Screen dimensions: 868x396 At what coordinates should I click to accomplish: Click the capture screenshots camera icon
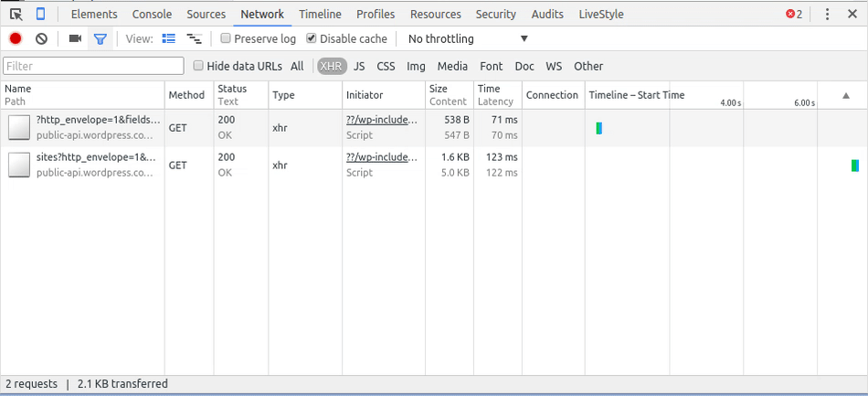pyautogui.click(x=75, y=38)
